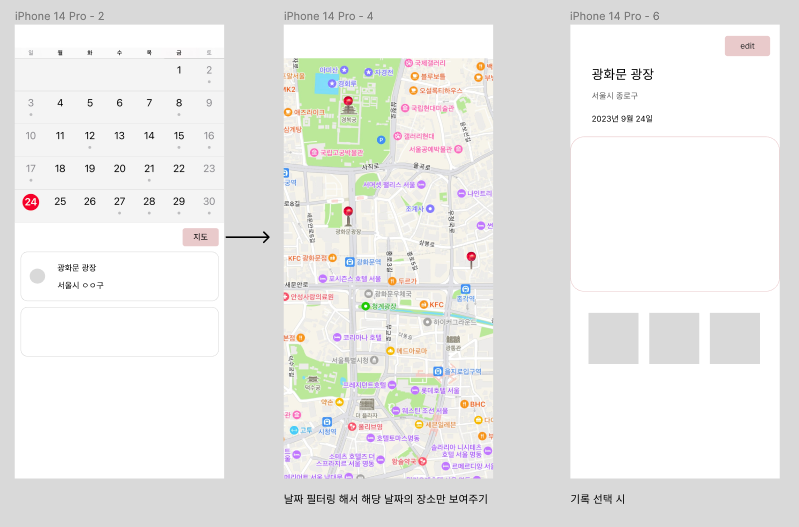Image resolution: width=799 pixels, height=527 pixels.
Task: Click the green 청계광장 marker
Action: pos(365,306)
